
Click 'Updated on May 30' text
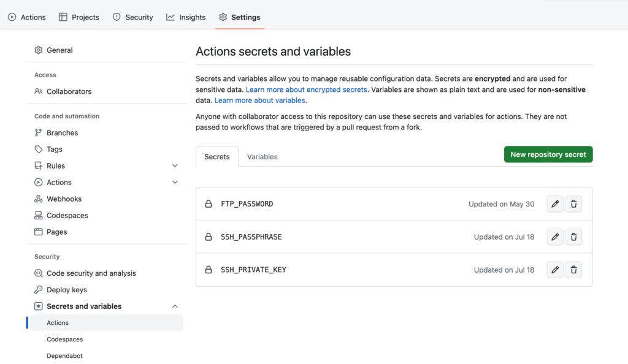tap(501, 204)
